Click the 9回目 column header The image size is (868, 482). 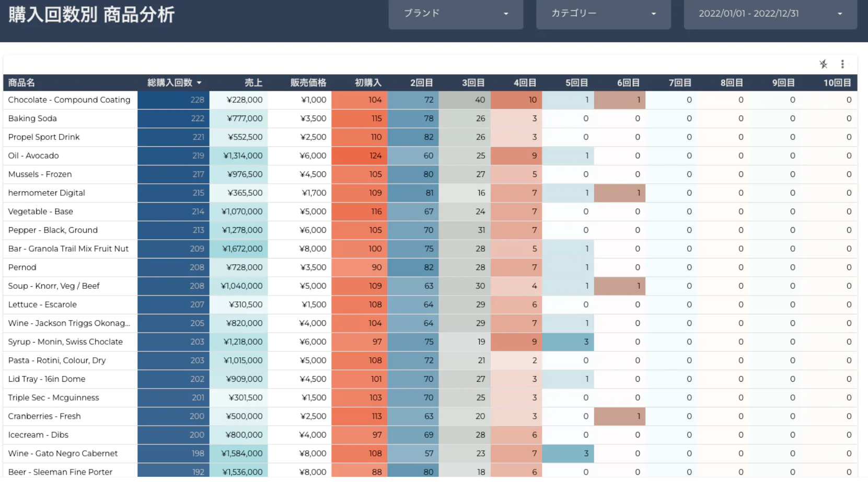point(784,83)
